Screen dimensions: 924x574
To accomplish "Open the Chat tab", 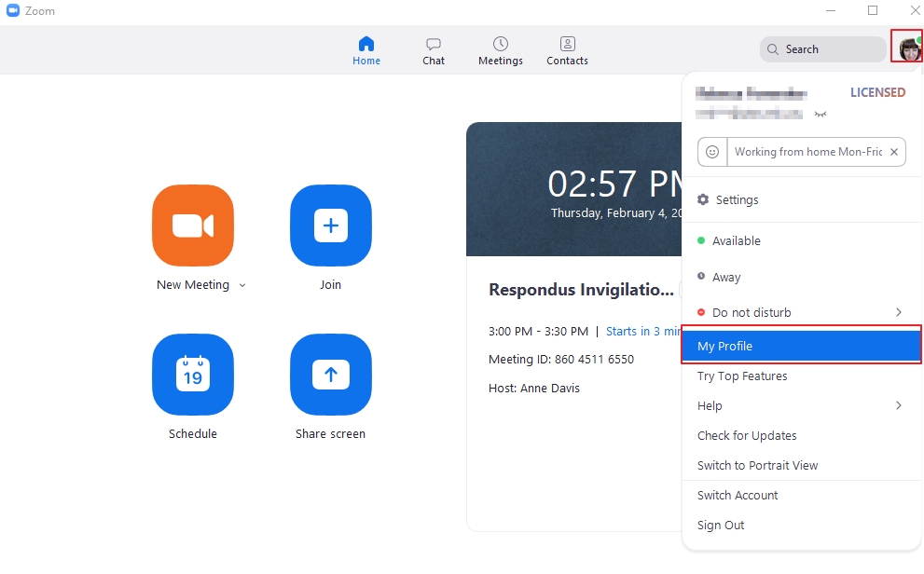I will (434, 51).
